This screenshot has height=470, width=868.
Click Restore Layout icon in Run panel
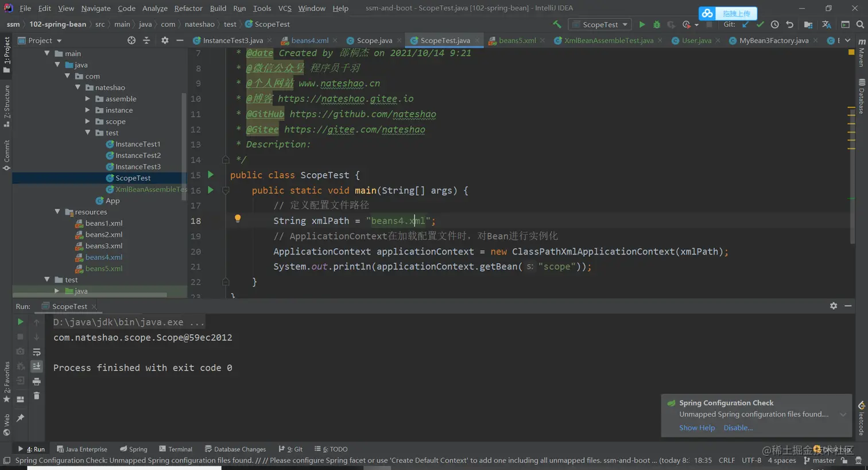[20, 399]
